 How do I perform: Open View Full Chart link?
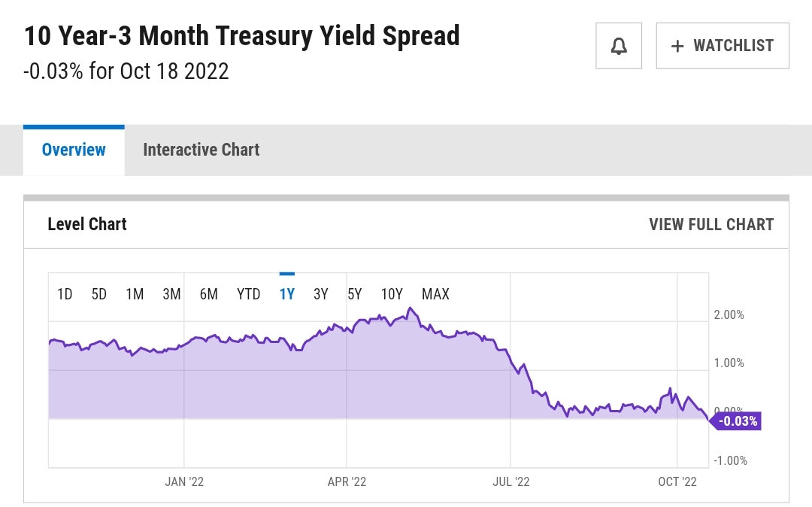[710, 224]
